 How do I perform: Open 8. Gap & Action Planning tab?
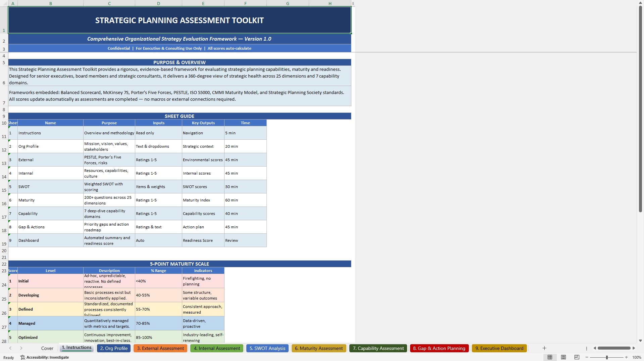point(439,348)
